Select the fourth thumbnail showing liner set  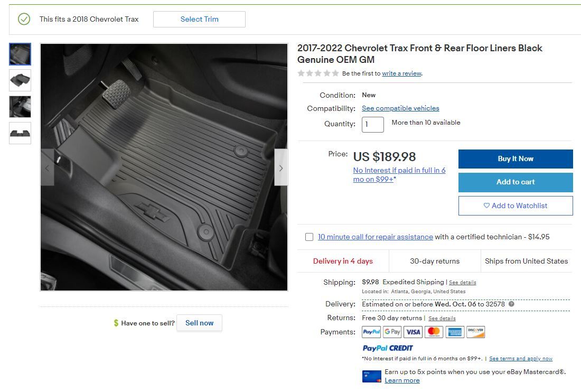click(20, 133)
